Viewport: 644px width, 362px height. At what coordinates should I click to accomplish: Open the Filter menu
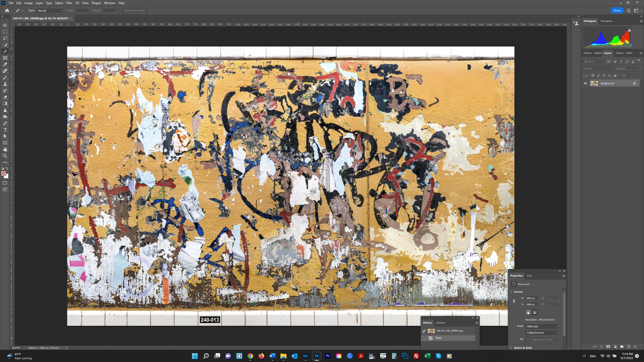69,3
